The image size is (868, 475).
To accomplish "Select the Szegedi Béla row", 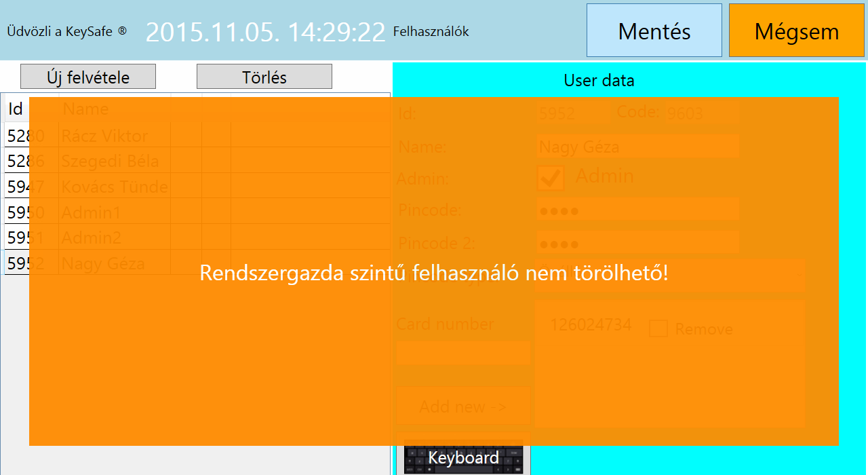I will pyautogui.click(x=197, y=161).
